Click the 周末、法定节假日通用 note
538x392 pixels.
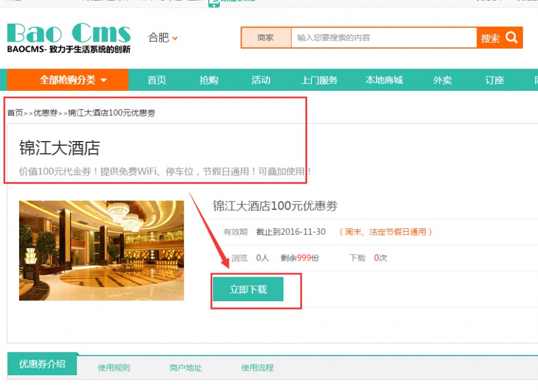point(386,232)
